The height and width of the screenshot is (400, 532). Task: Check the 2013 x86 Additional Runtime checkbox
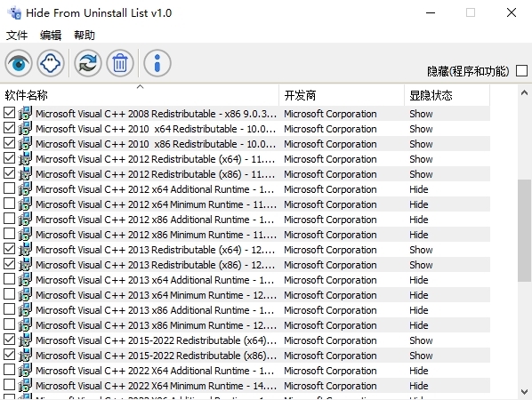(9, 309)
